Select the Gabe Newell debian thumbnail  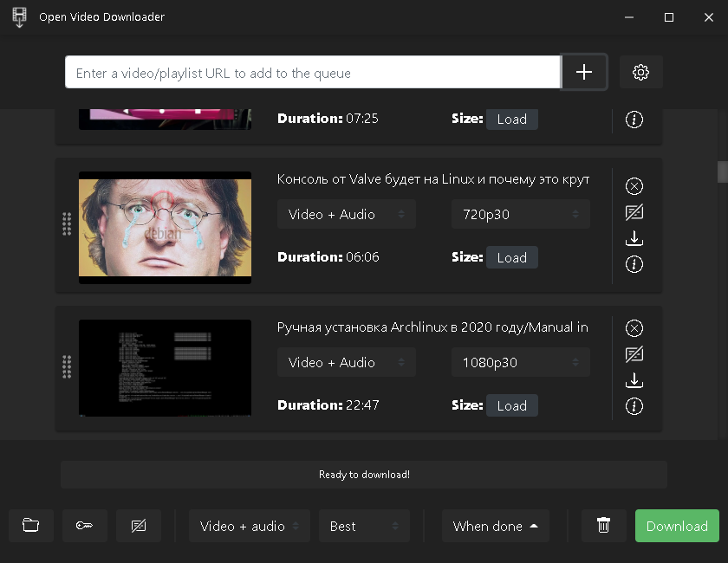[x=165, y=228]
